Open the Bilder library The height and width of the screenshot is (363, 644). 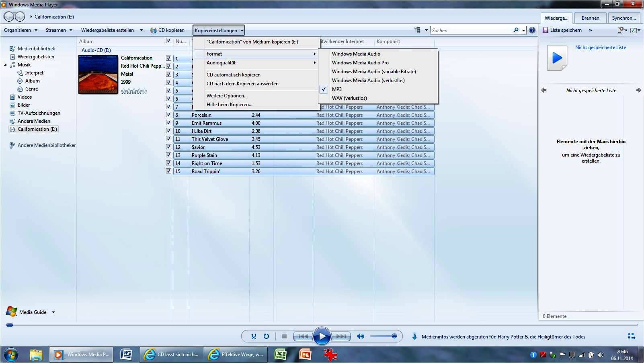20,105
